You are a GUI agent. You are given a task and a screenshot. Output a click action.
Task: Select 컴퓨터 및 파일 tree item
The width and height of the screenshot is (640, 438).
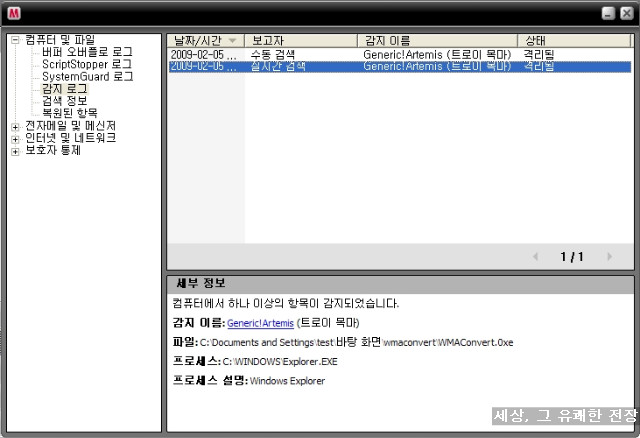(x=60, y=40)
